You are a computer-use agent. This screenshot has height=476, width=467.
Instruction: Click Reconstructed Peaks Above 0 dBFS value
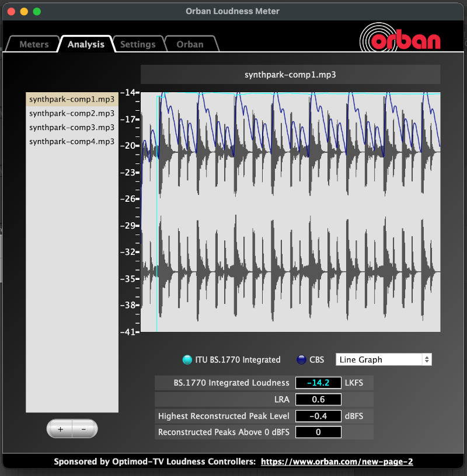318,432
